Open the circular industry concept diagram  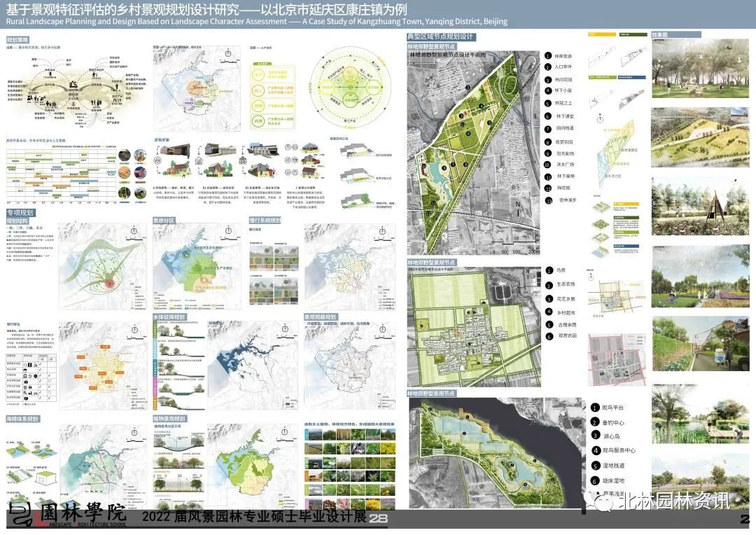[x=349, y=88]
